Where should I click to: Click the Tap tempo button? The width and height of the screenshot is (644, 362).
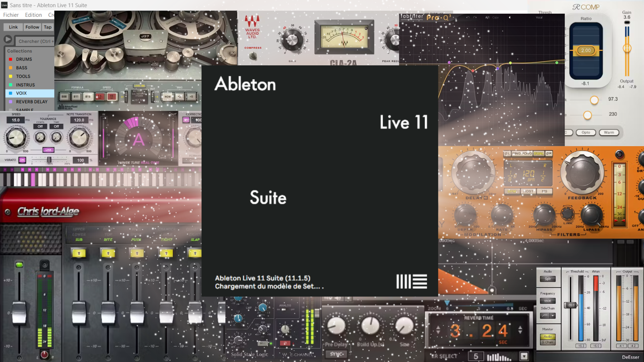[x=48, y=27]
